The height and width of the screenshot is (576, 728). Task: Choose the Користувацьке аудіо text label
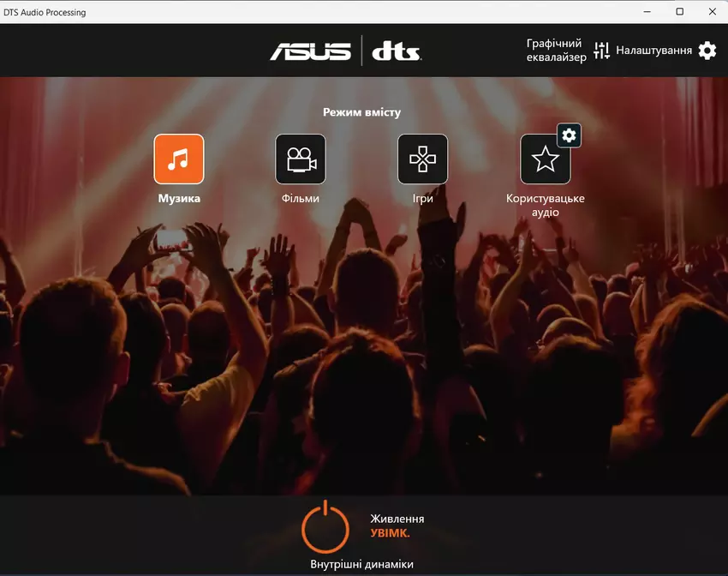pyautogui.click(x=546, y=205)
